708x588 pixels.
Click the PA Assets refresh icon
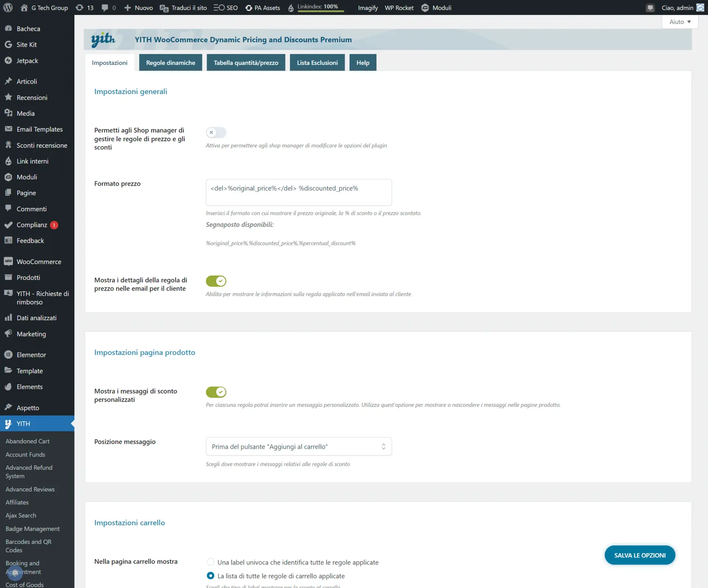pos(249,8)
